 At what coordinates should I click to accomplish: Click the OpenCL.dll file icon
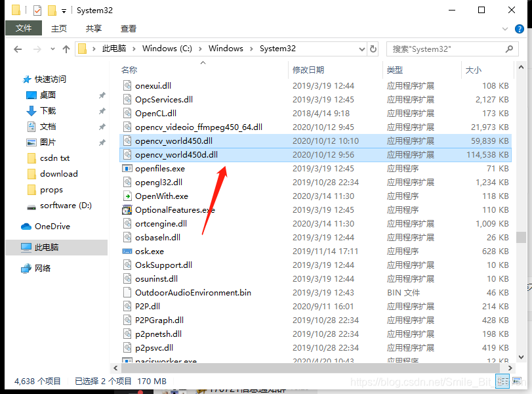127,113
